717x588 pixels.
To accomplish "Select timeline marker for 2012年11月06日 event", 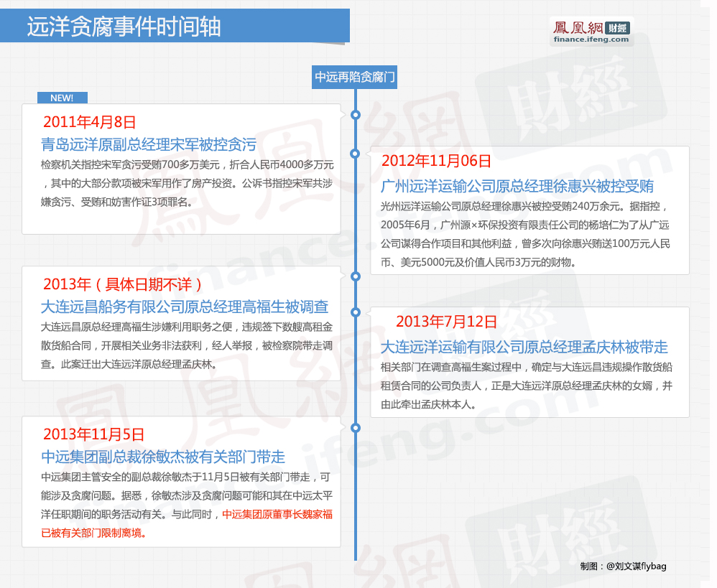I will tap(356, 154).
